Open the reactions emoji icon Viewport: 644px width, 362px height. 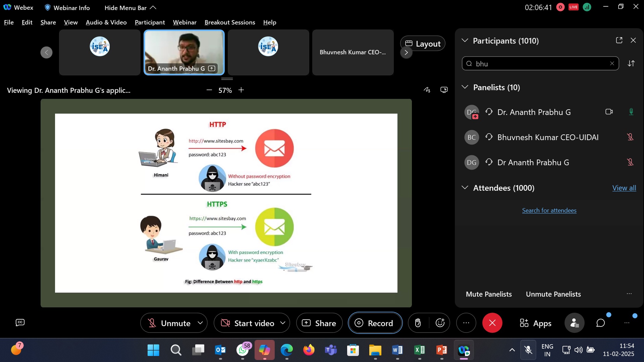click(440, 323)
